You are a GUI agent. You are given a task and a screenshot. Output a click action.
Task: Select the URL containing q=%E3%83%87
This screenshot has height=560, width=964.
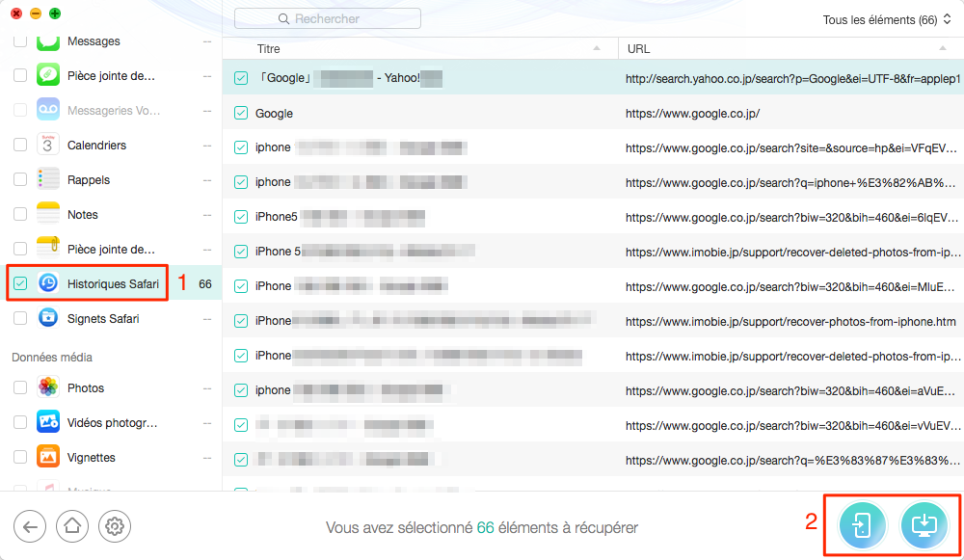click(792, 461)
